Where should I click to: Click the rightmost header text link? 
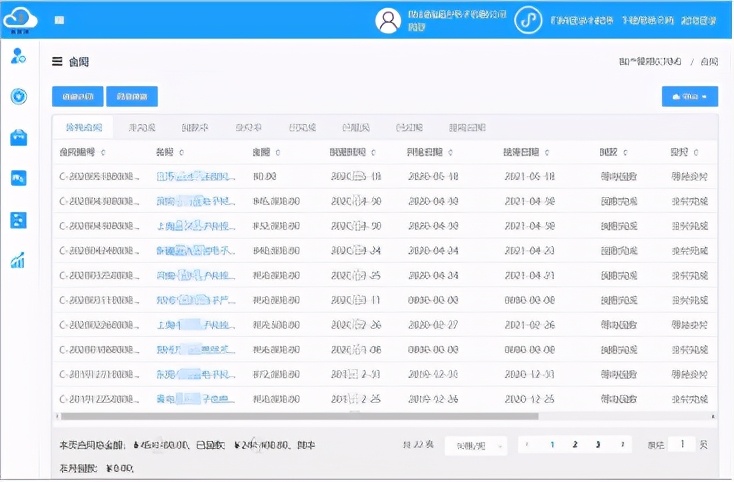click(x=699, y=21)
